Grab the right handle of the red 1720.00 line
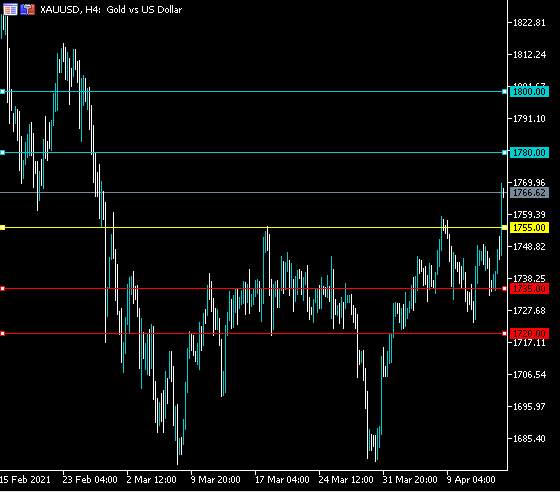The image size is (560, 492). coord(504,333)
